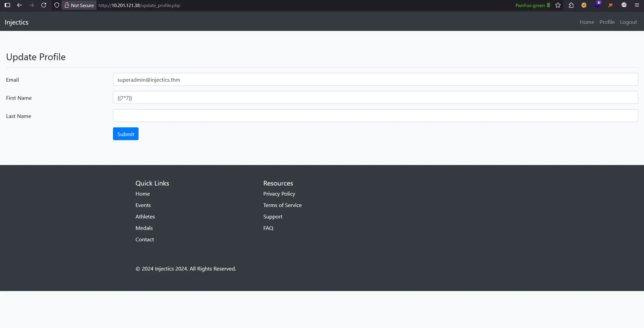Click the PwnFox-green container label
This screenshot has height=328, width=644.
[531, 5]
